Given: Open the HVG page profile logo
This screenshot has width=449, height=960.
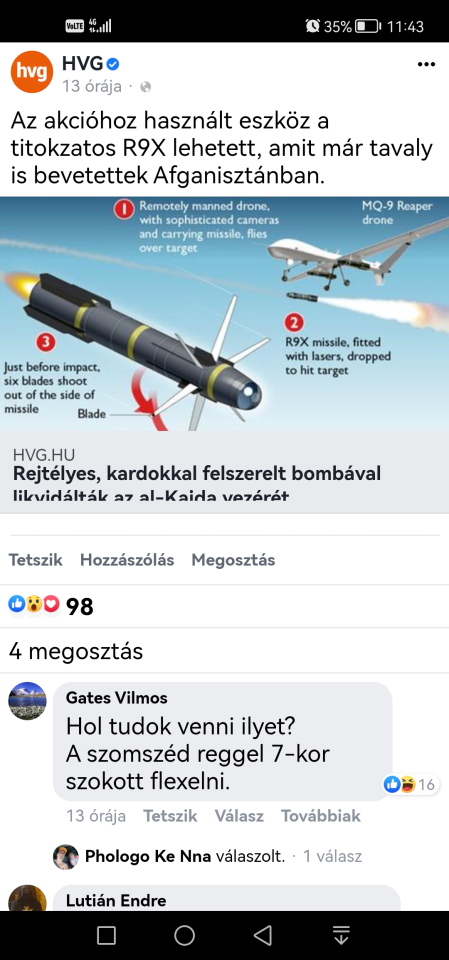Looking at the screenshot, I should pyautogui.click(x=32, y=72).
